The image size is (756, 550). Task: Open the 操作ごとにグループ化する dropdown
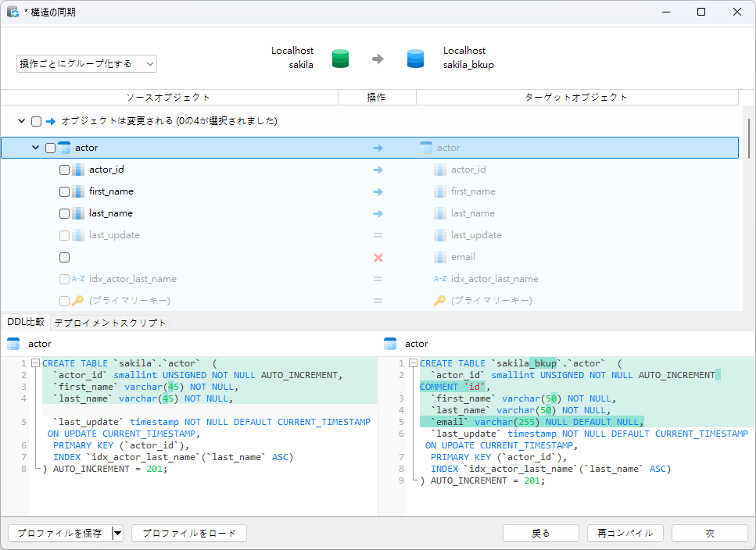coord(87,63)
